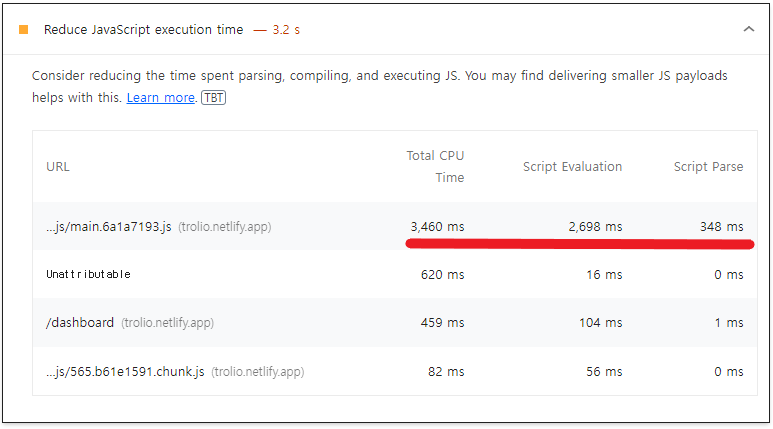
Task: Click the Reduce JavaScript execution time title
Action: [143, 30]
